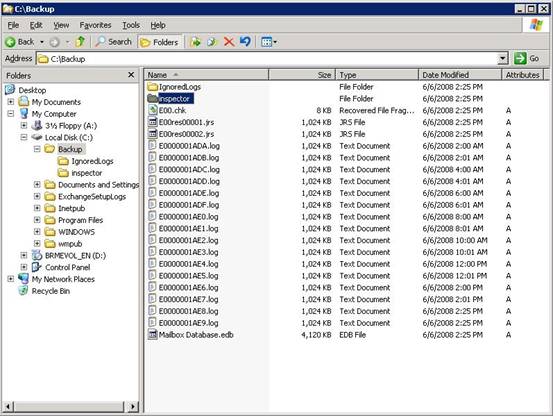Click the Undo toolbar icon
The width and height of the screenshot is (553, 416).
point(245,42)
